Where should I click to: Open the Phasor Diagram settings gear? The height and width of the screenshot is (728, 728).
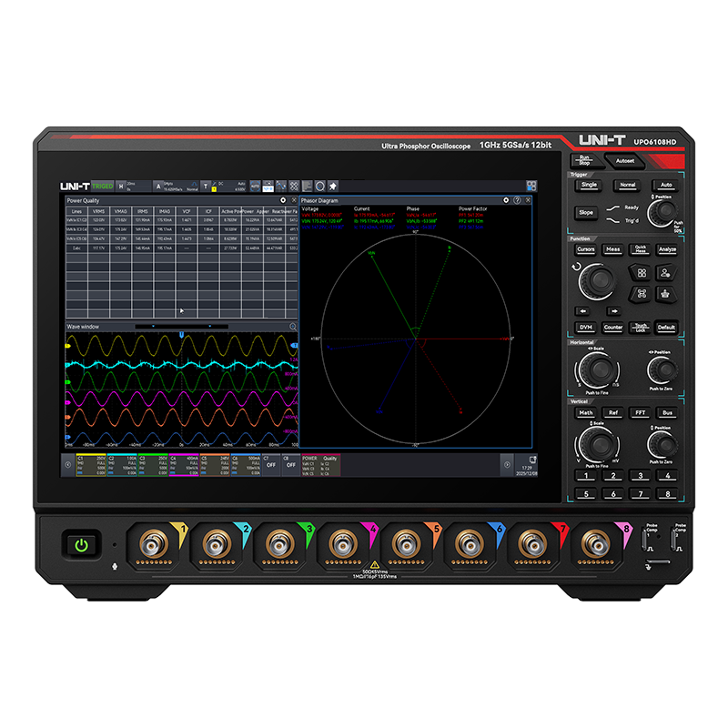[x=506, y=200]
